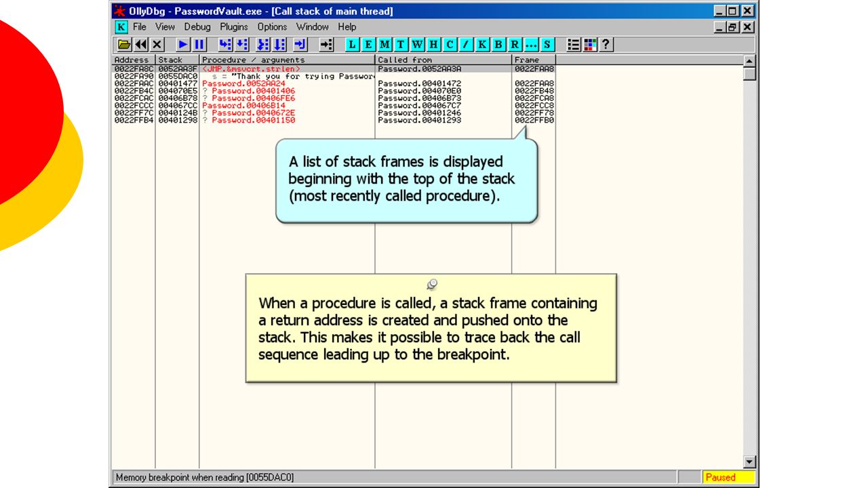Select the JMP.&msvcrt.strlen stack row
The width and height of the screenshot is (868, 488).
coord(334,68)
